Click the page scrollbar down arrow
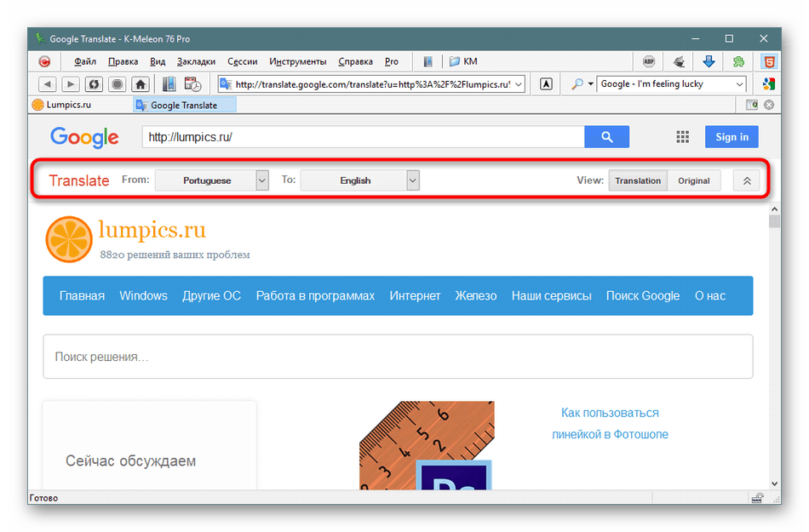 [x=774, y=483]
